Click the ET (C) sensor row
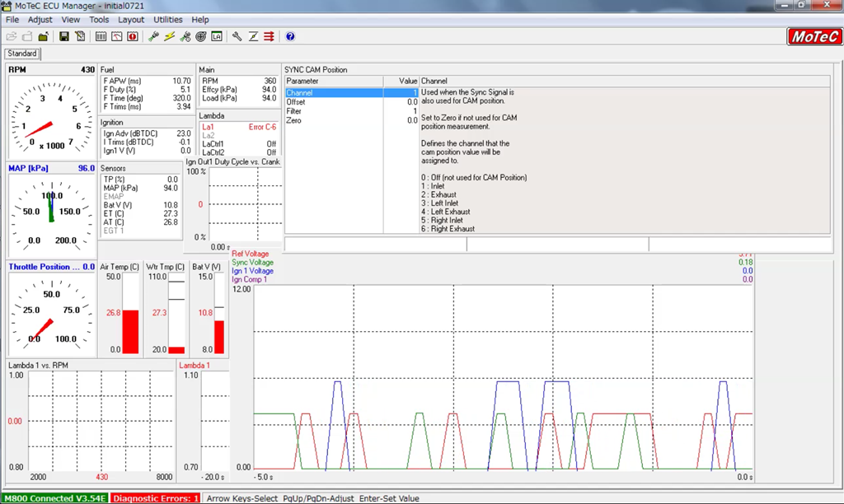Screen dimensions: 844x504 tap(140, 213)
